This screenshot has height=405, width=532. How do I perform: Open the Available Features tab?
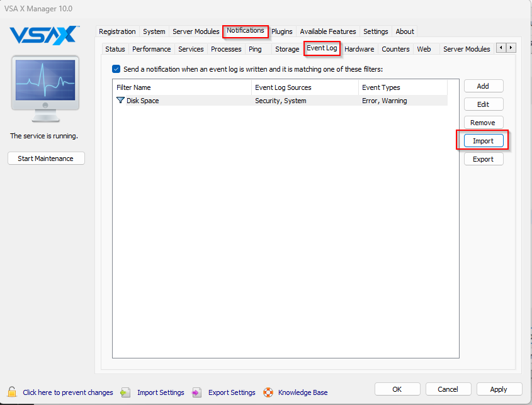pos(328,31)
